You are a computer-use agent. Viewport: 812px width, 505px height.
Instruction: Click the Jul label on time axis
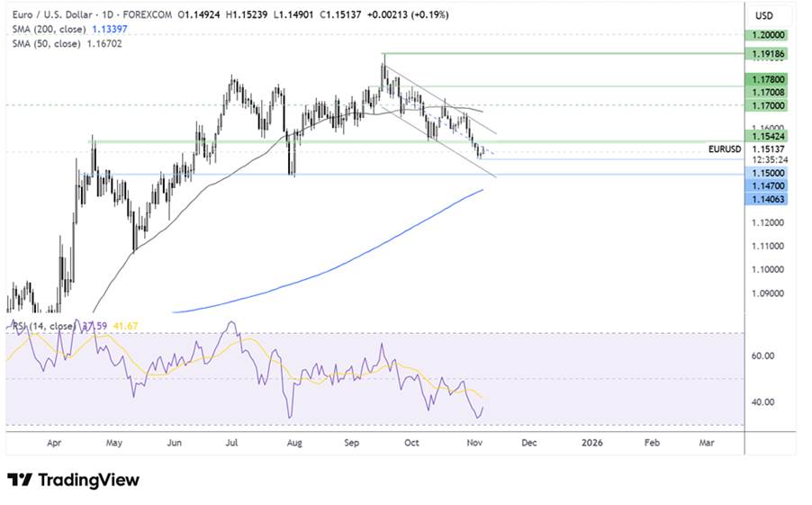(x=232, y=443)
